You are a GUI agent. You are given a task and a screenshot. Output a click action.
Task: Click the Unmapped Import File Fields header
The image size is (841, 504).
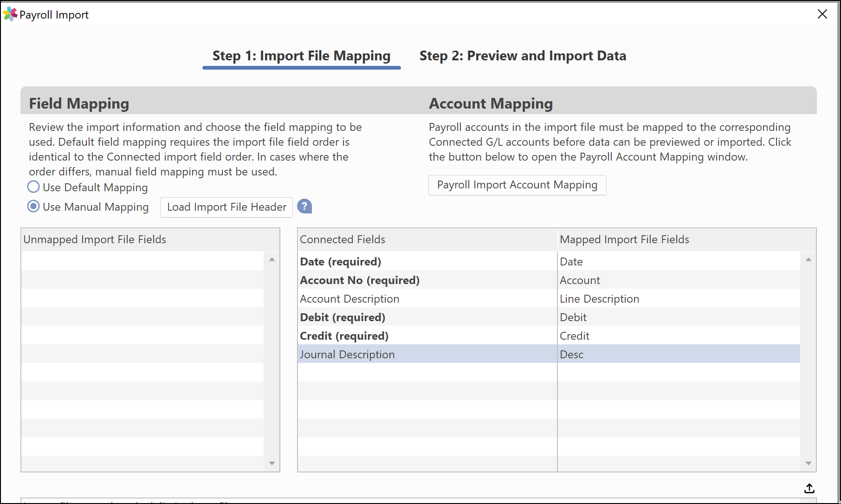95,239
